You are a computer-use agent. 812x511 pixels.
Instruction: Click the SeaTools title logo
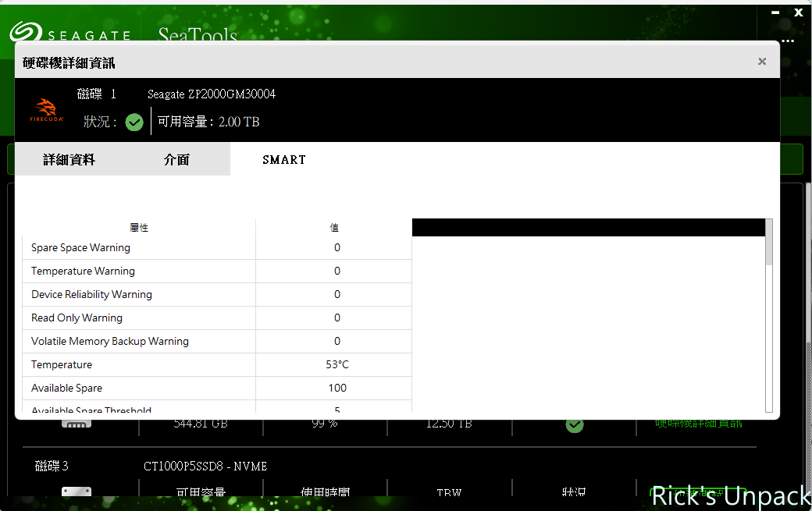coord(197,35)
